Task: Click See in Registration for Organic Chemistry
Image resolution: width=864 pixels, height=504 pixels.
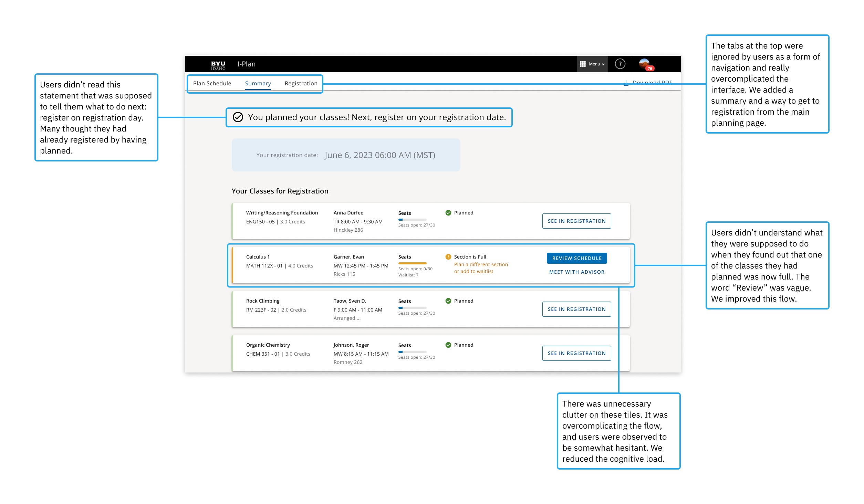Action: pyautogui.click(x=576, y=353)
